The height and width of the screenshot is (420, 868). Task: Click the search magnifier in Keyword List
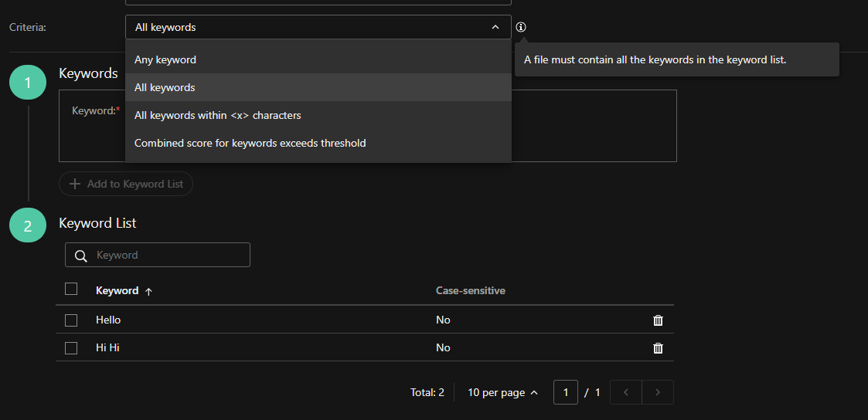tap(80, 256)
